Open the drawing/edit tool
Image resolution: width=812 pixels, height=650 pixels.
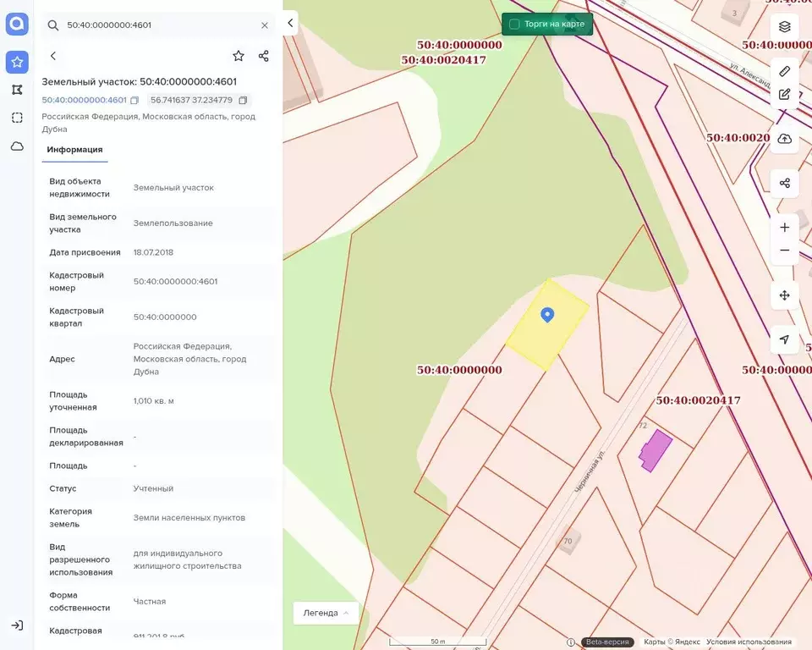click(x=784, y=94)
